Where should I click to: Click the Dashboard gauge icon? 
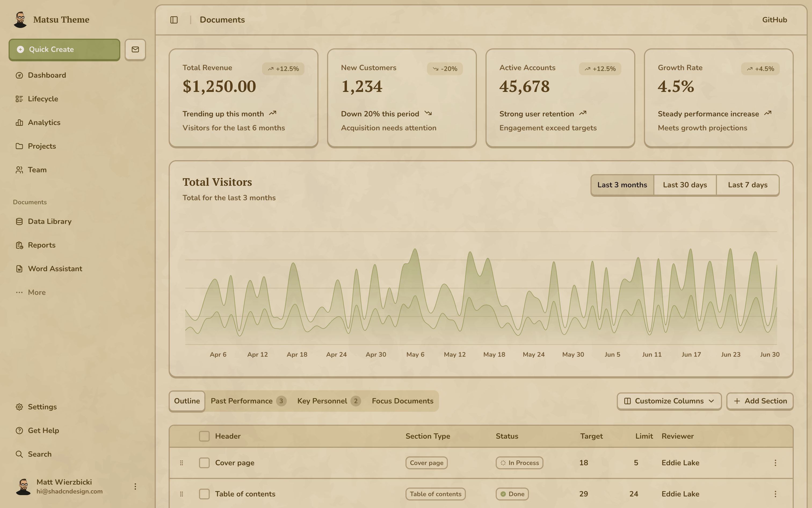[x=19, y=75]
